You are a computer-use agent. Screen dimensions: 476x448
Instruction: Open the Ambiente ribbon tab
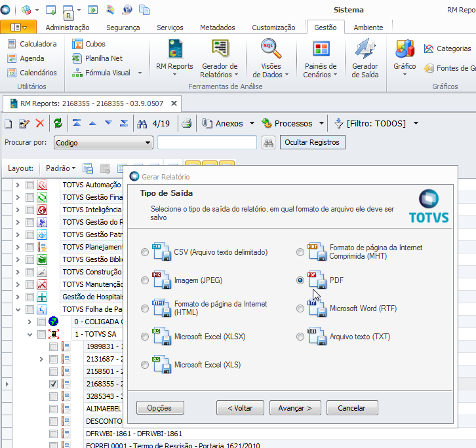tap(368, 28)
